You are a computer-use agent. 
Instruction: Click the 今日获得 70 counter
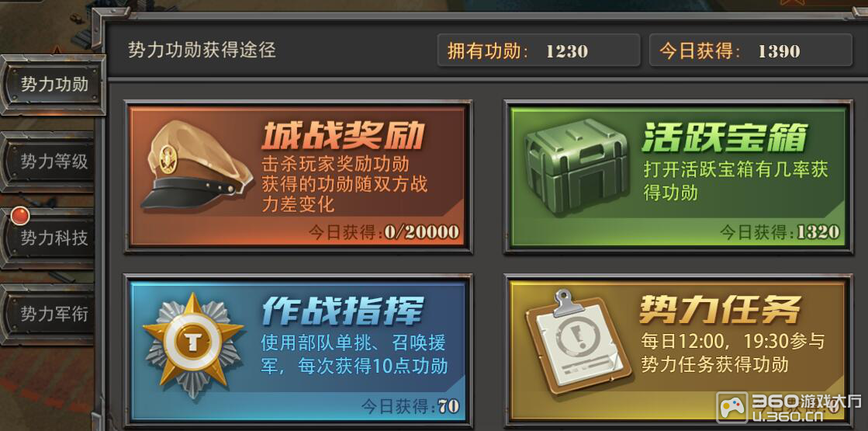pyautogui.click(x=410, y=406)
